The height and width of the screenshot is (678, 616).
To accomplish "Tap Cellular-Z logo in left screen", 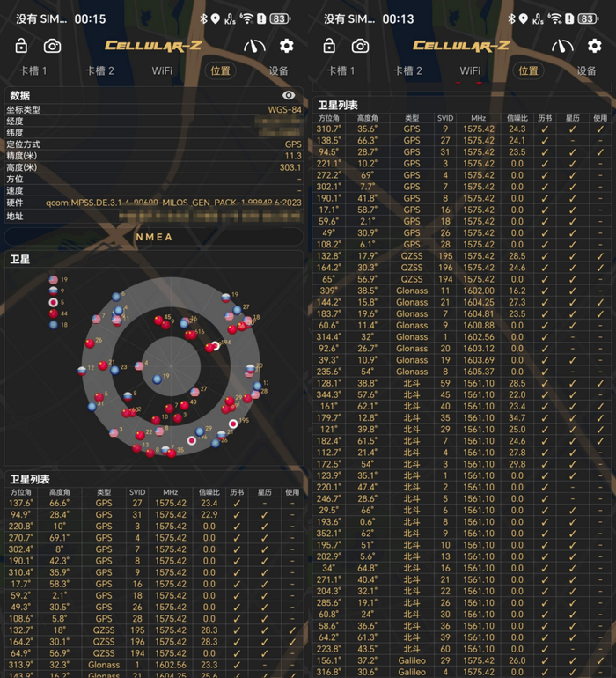I will [153, 46].
